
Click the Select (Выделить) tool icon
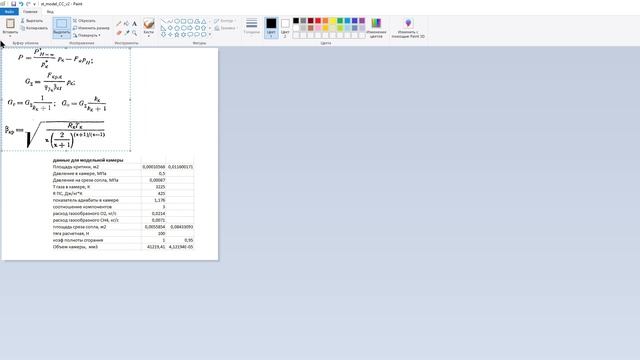pyautogui.click(x=62, y=24)
